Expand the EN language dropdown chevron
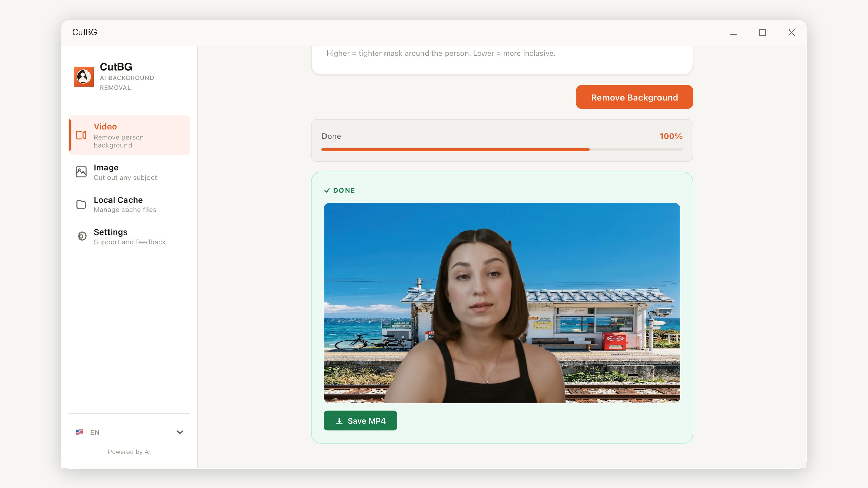The height and width of the screenshot is (488, 868). click(180, 432)
